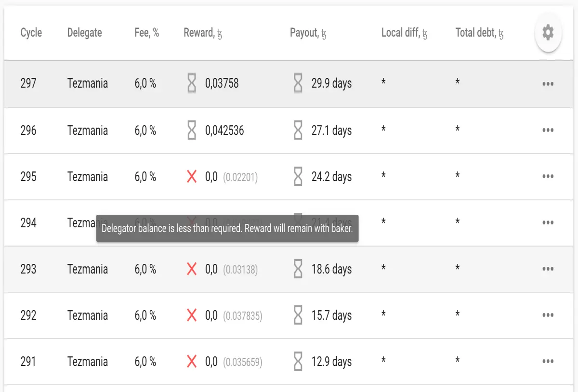Select cycle number 294

click(28, 223)
